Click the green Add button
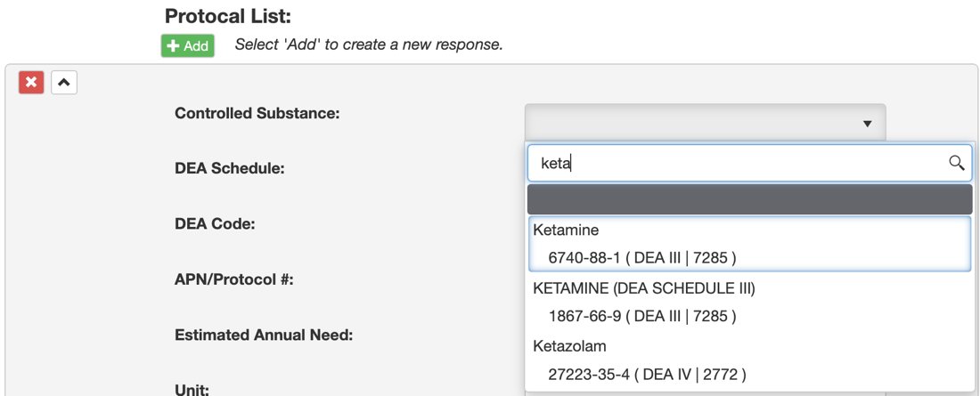 pos(187,46)
